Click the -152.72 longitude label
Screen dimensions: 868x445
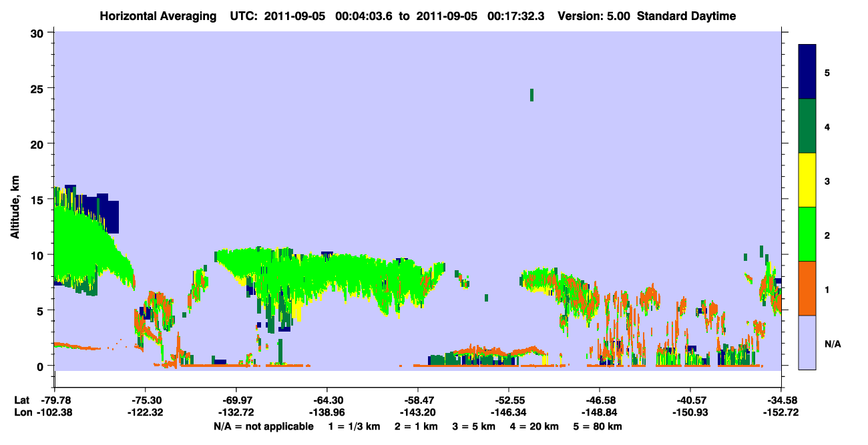click(781, 412)
